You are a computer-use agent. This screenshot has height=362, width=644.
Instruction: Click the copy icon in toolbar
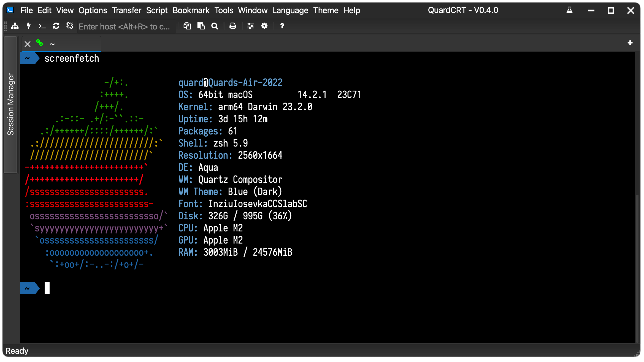[x=187, y=26]
